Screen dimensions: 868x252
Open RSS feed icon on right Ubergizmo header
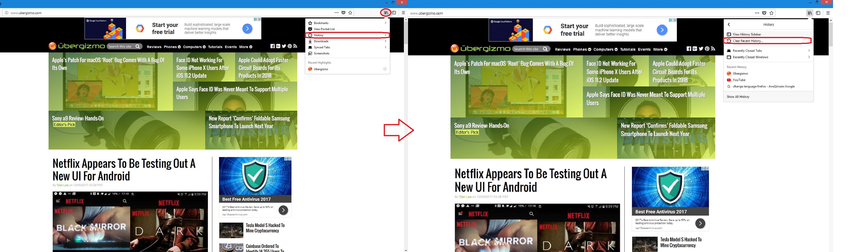[713, 49]
